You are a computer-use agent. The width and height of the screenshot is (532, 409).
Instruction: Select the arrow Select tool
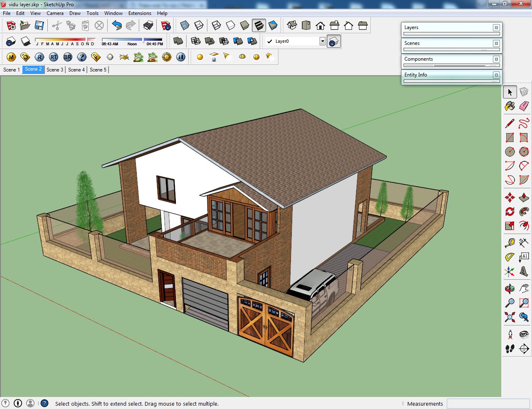tap(510, 92)
